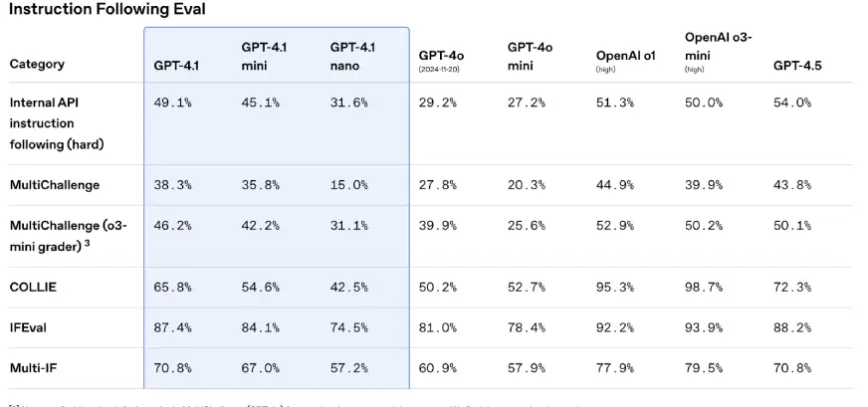Click the OpenAI o1 column header

pyautogui.click(x=625, y=57)
